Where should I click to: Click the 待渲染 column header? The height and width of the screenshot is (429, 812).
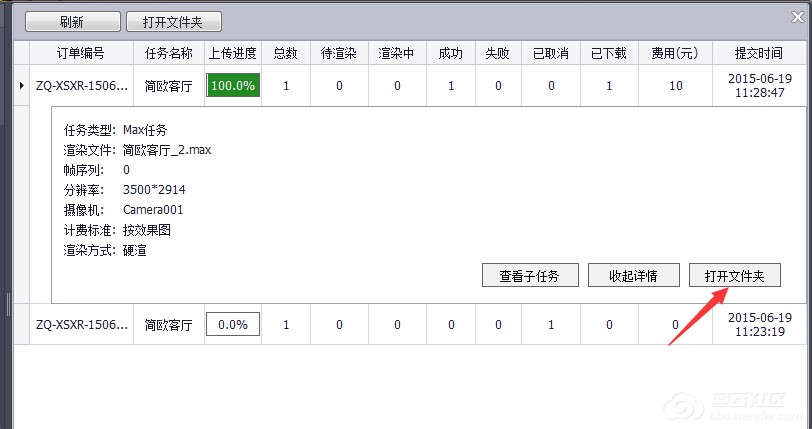[339, 53]
